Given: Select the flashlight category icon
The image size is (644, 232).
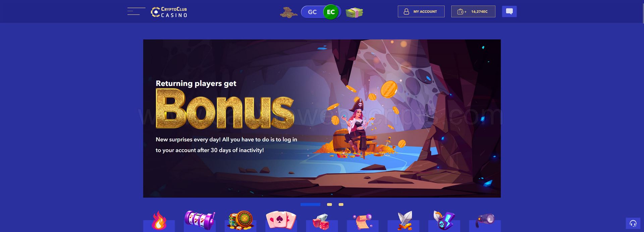Looking at the screenshot, I should pos(485,221).
